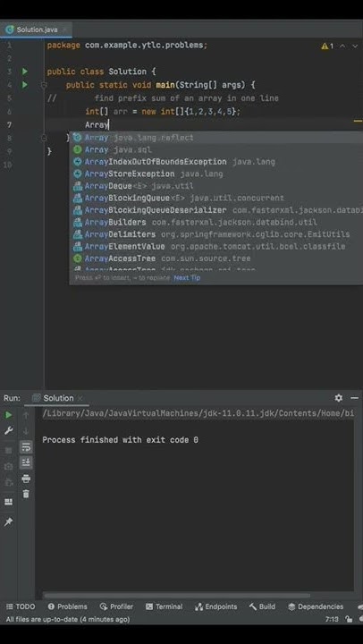Click the 7:13 cursor position indicator
The height and width of the screenshot is (644, 363).
[x=332, y=619]
